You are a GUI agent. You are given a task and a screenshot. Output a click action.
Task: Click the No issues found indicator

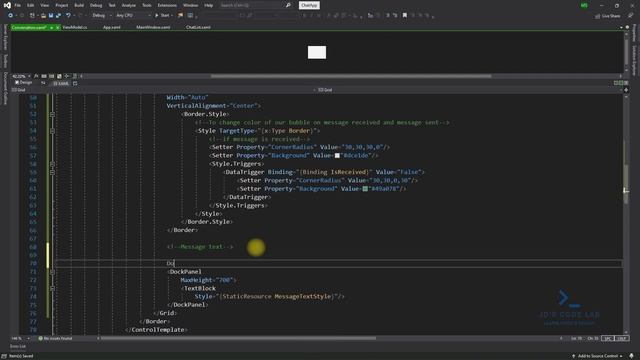pyautogui.click(x=55, y=338)
